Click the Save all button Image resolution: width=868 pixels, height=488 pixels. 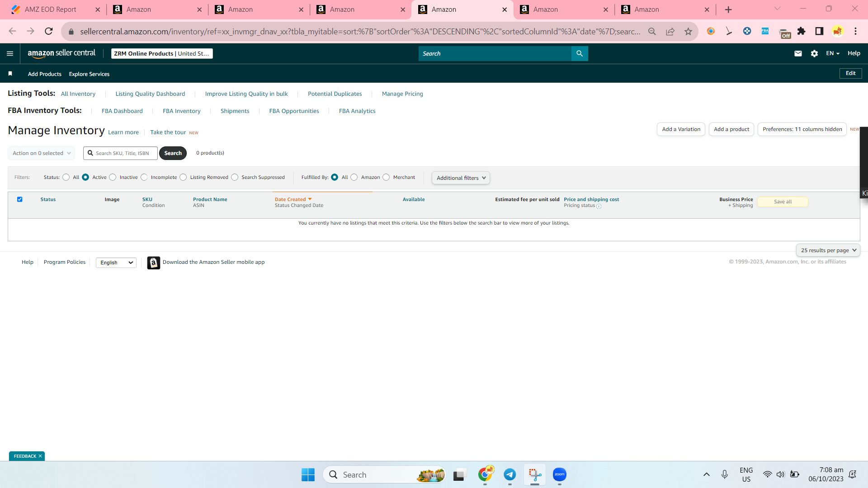coord(783,202)
